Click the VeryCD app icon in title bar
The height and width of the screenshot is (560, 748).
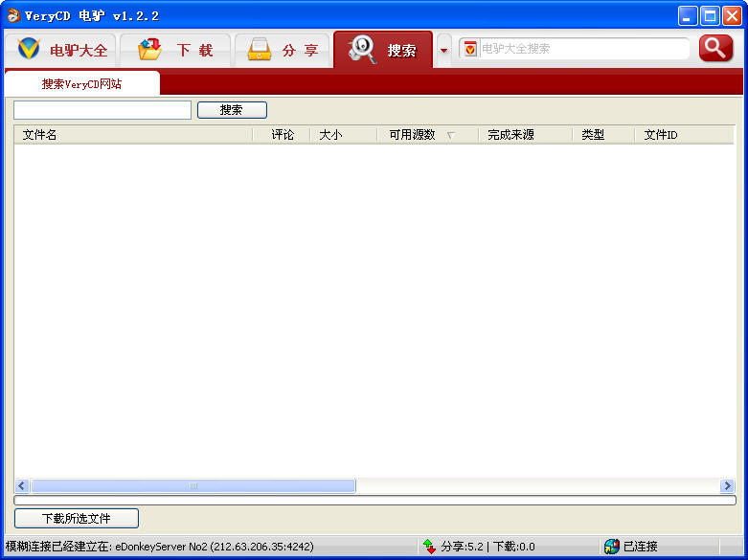tap(12, 15)
